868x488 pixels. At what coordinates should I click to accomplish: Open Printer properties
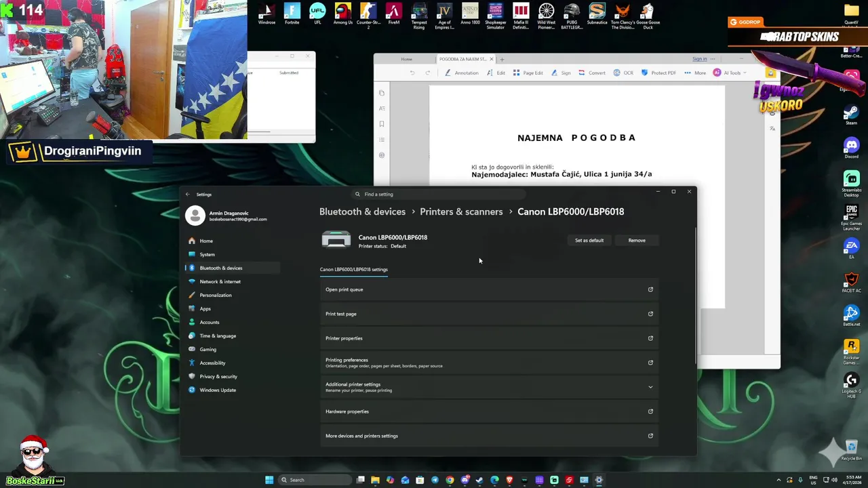pos(490,338)
